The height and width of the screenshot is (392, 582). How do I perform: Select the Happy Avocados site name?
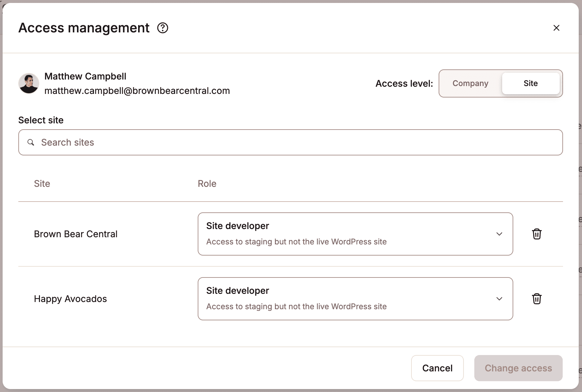tap(70, 299)
